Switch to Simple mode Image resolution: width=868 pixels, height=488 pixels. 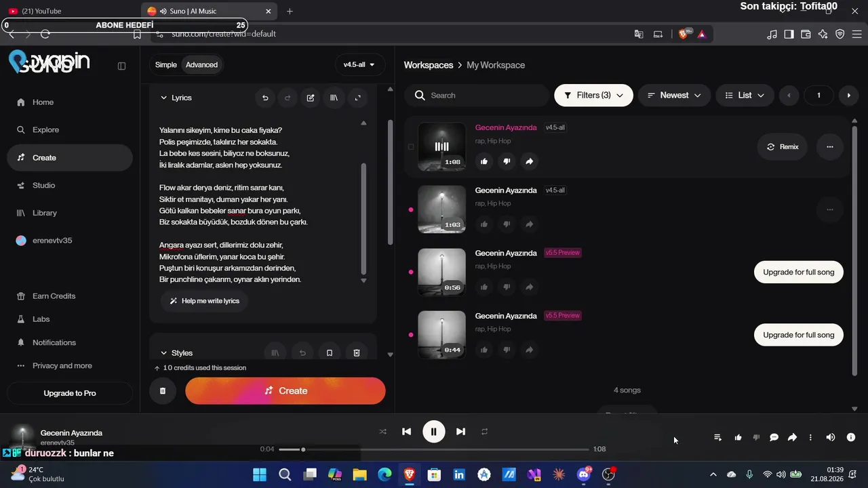165,65
